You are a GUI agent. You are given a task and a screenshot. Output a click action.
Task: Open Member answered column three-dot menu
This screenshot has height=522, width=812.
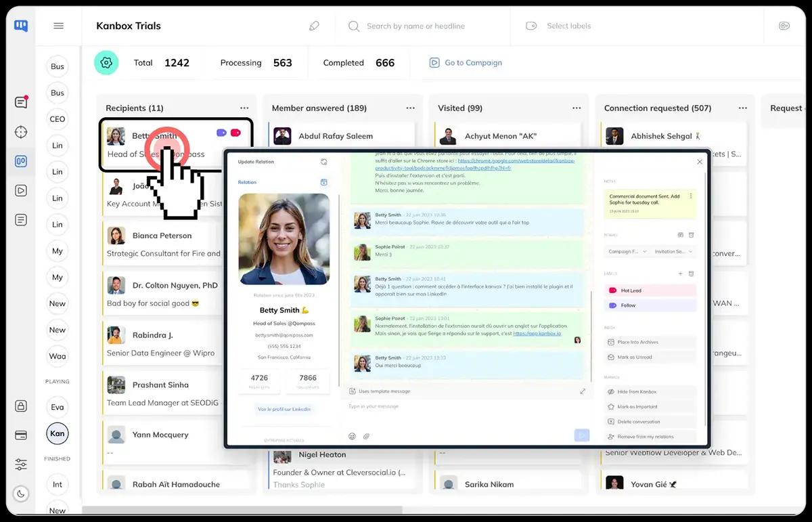point(410,108)
